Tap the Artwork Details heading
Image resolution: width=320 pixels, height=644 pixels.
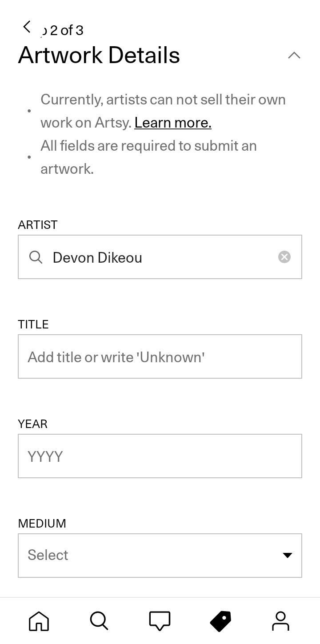[99, 56]
